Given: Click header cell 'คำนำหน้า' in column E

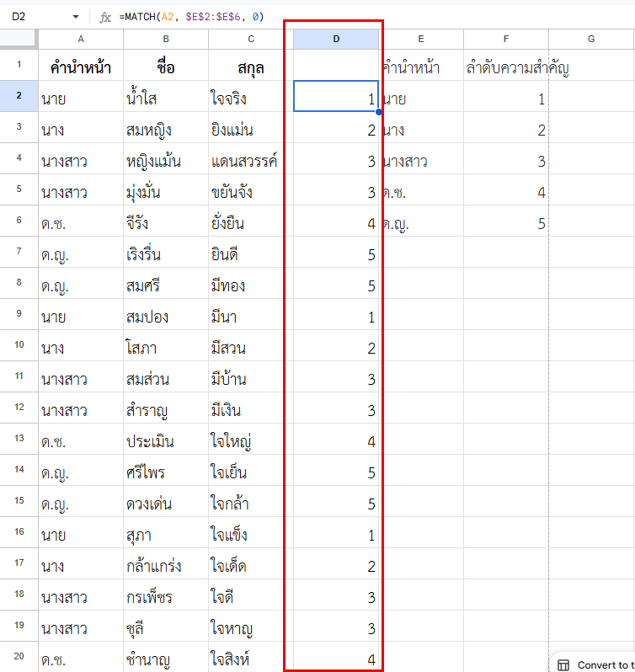Looking at the screenshot, I should coord(421,65).
